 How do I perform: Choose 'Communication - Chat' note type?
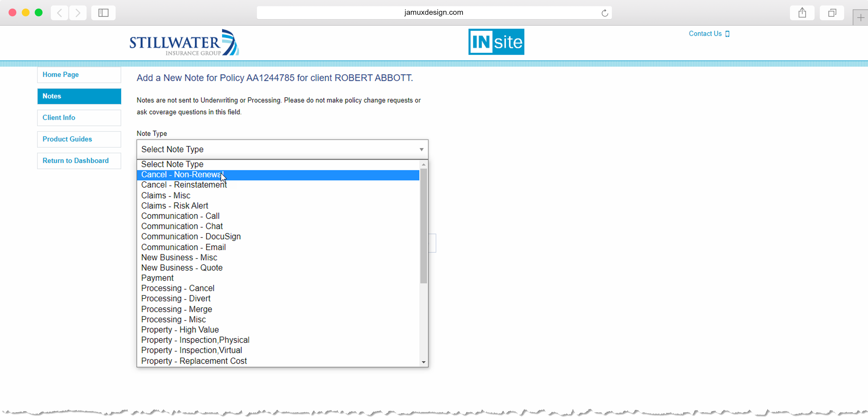pyautogui.click(x=278, y=226)
